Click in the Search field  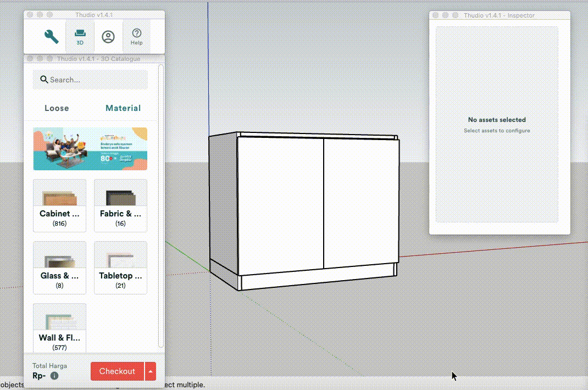pyautogui.click(x=90, y=80)
